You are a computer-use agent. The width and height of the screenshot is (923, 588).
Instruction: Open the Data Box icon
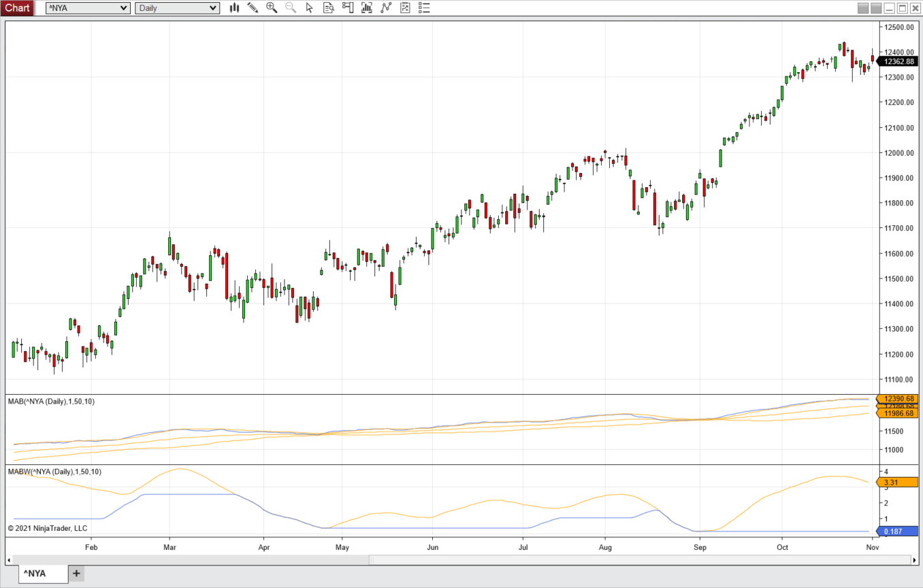click(x=329, y=7)
